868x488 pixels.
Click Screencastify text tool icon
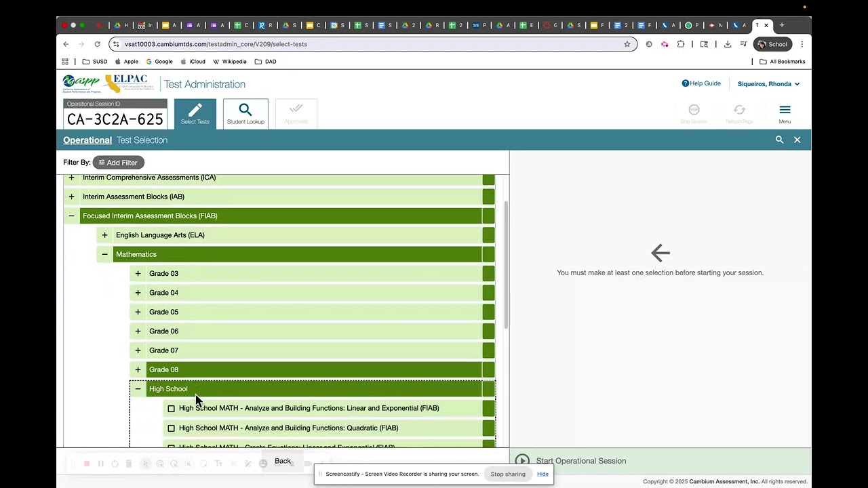pos(218,464)
